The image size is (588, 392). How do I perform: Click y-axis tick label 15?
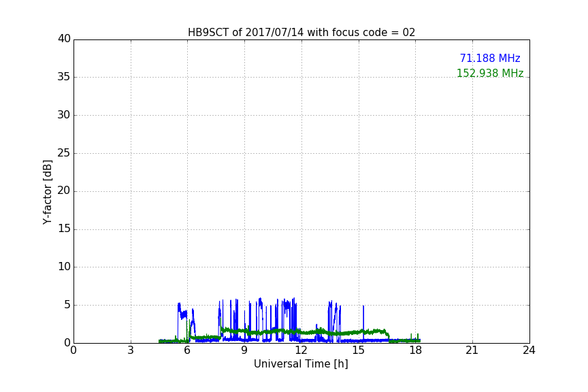pyautogui.click(x=64, y=229)
